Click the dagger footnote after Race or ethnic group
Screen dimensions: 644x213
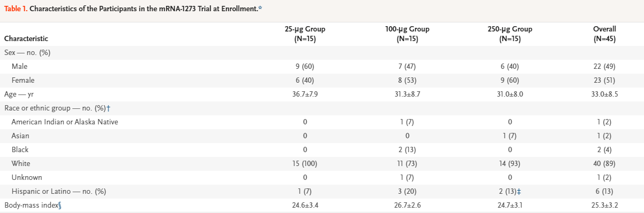tap(108, 108)
